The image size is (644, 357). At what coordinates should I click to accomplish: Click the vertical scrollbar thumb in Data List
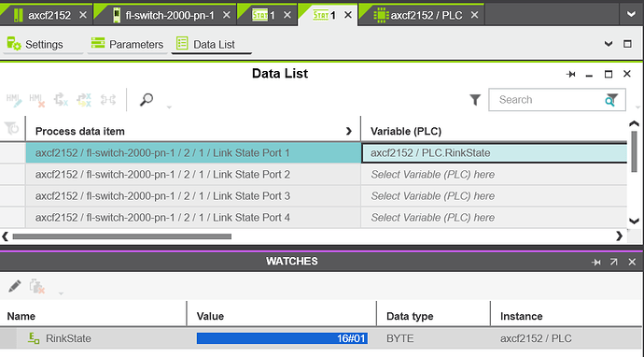click(x=634, y=151)
